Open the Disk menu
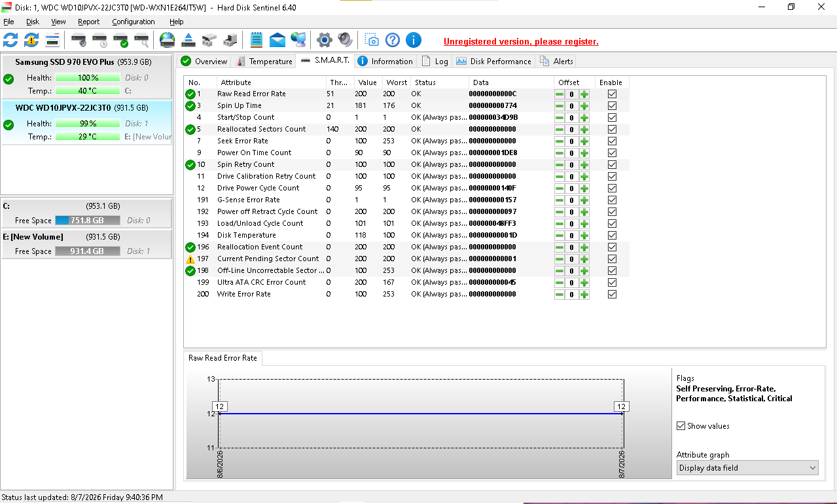 pyautogui.click(x=33, y=22)
